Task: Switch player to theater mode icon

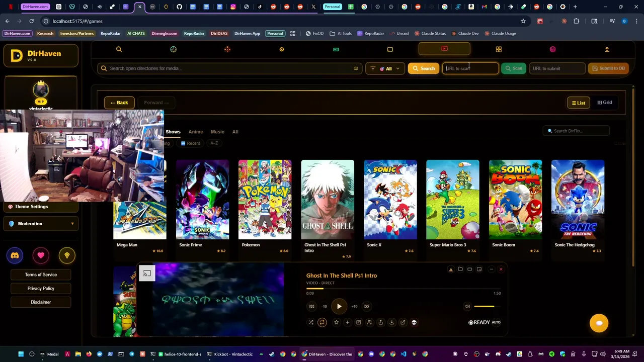Action: pyautogui.click(x=469, y=269)
